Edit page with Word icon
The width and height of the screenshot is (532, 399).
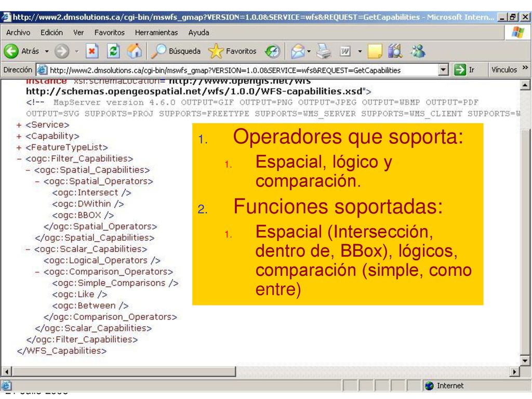tap(345, 51)
